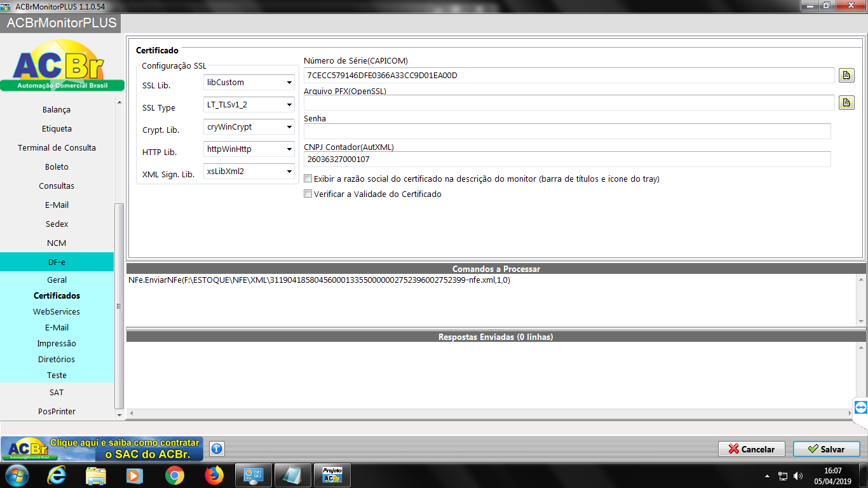This screenshot has width=868, height=488.
Task: Launch Firefox from the taskbar
Action: [214, 475]
